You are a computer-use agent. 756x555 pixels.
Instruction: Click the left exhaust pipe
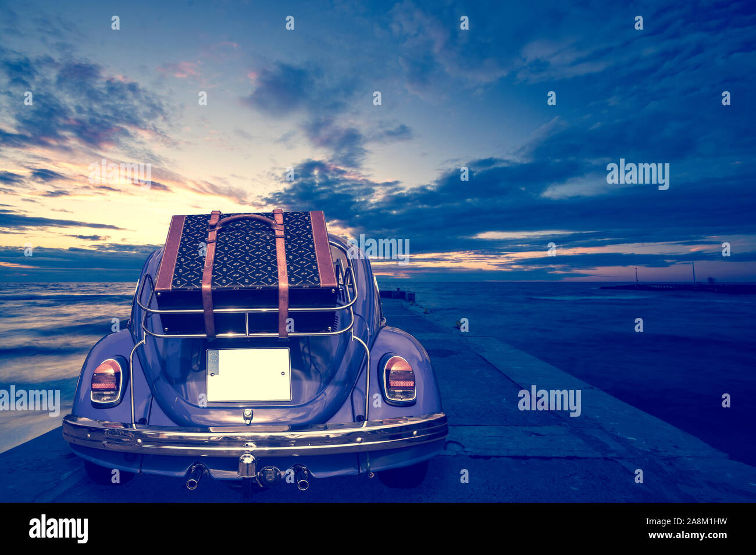(195, 475)
